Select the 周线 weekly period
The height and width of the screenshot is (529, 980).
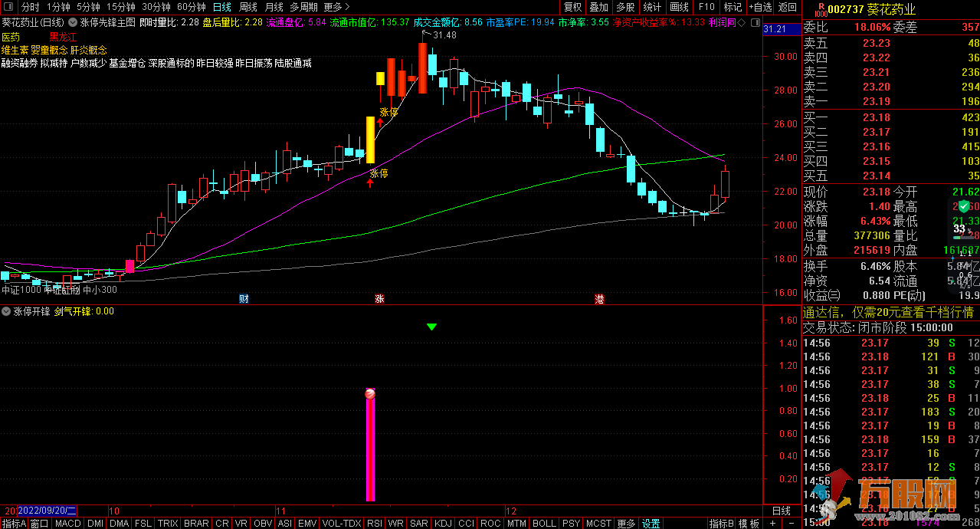coord(248,7)
